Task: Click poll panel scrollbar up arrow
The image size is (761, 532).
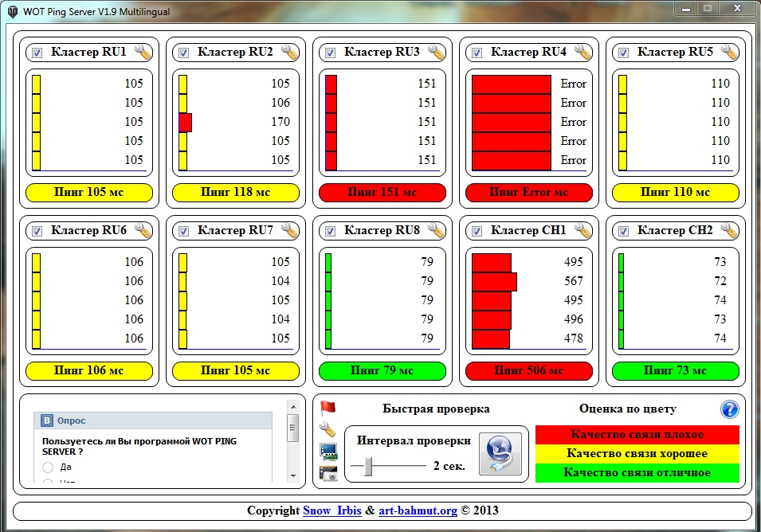Action: click(292, 406)
